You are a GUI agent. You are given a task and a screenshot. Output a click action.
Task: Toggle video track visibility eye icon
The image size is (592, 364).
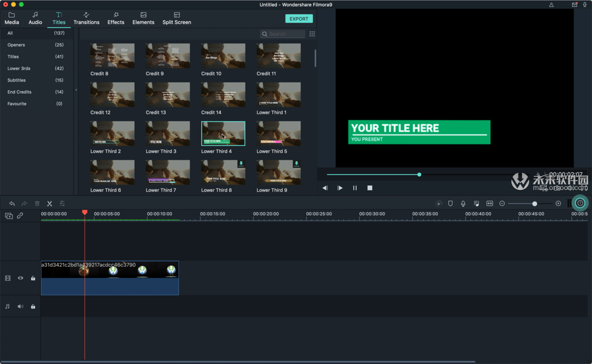click(x=21, y=278)
